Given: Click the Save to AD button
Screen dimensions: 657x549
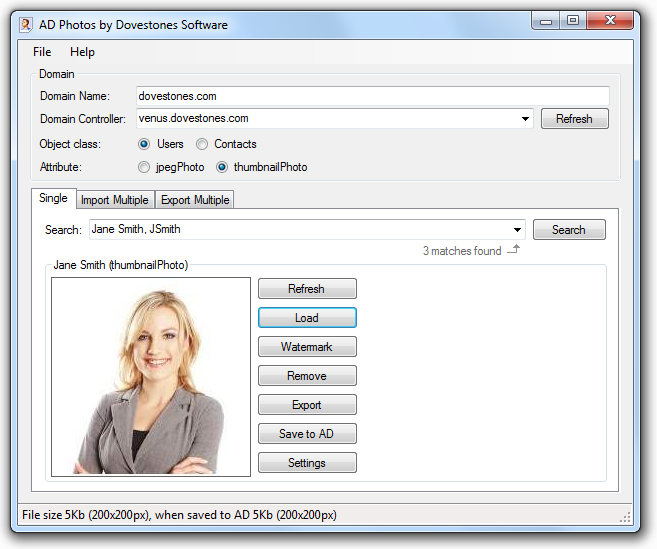Looking at the screenshot, I should (x=307, y=433).
